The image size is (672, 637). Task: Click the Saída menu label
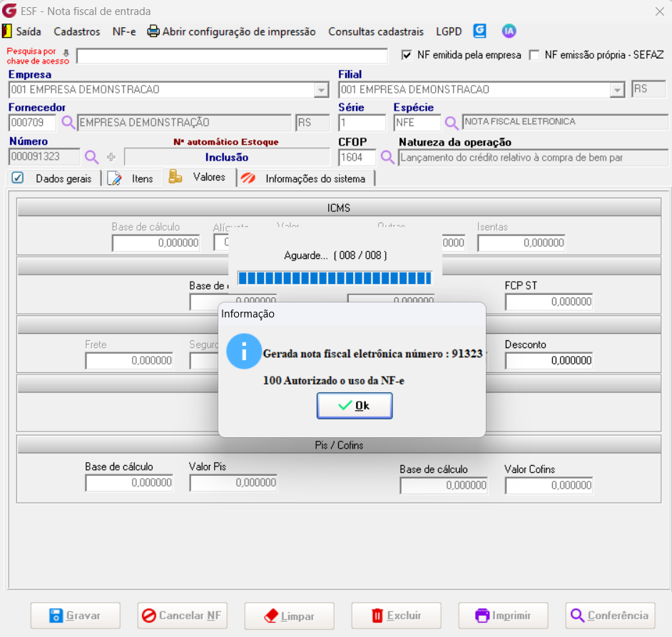point(29,31)
